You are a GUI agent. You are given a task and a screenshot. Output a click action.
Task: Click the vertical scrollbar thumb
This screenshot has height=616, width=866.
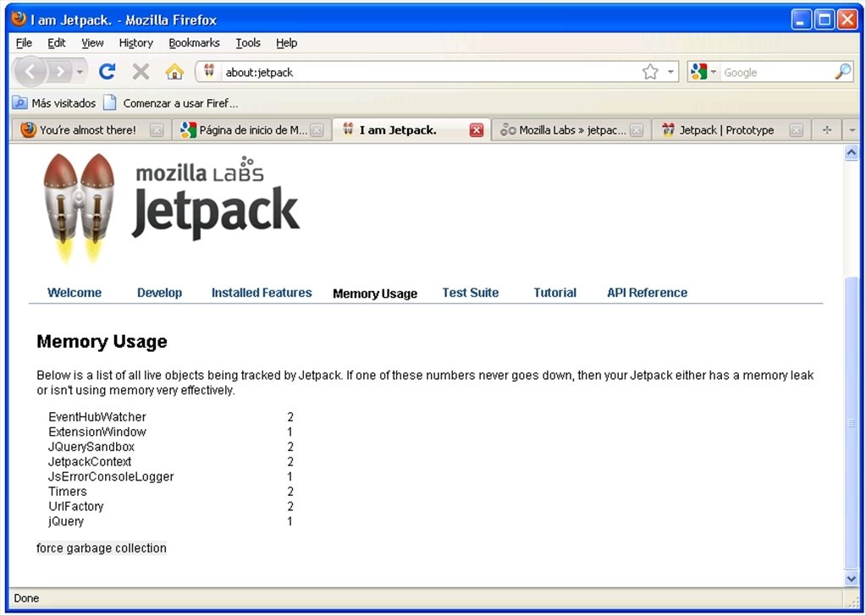pos(852,423)
